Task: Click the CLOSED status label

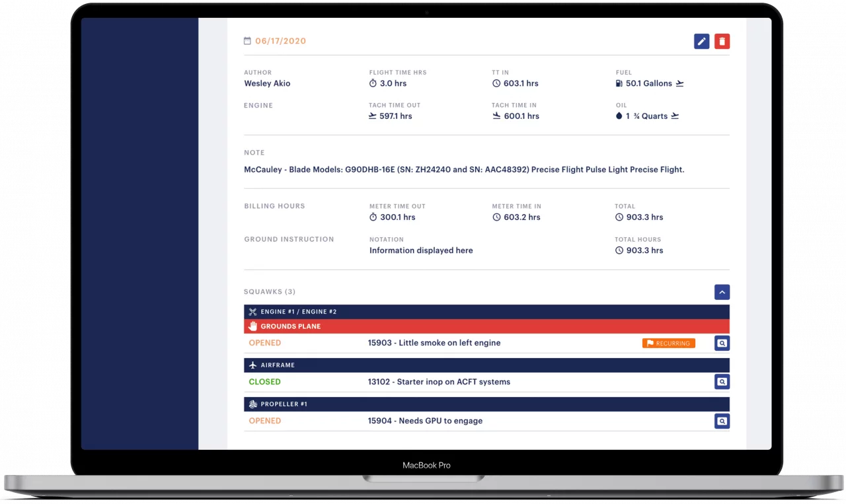Action: (264, 382)
